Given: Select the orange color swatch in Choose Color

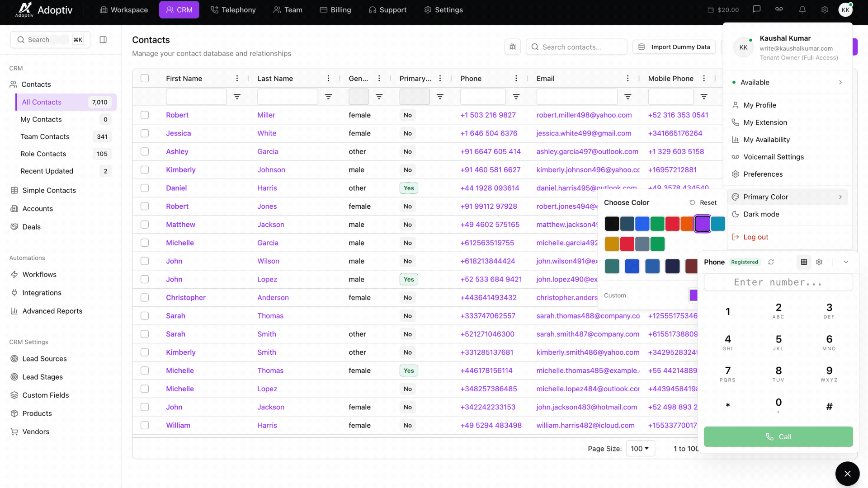Looking at the screenshot, I should pos(688,223).
